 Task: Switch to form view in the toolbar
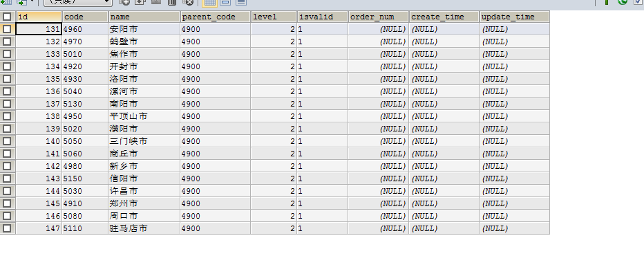(x=225, y=2)
